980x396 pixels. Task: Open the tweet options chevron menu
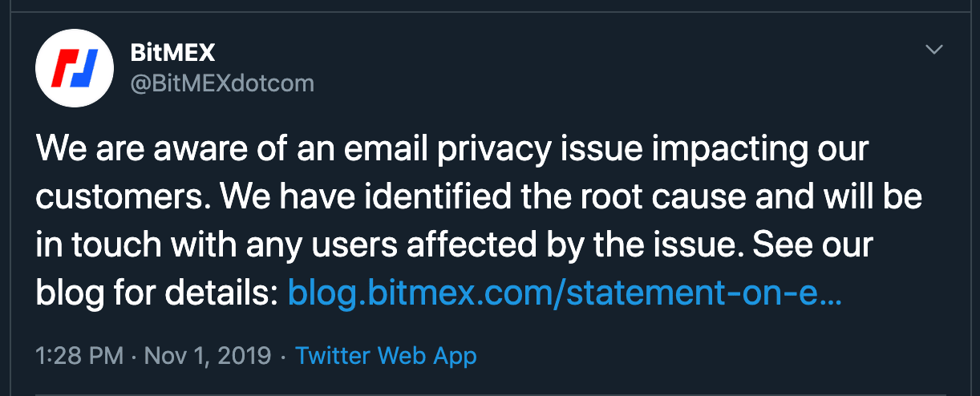click(x=934, y=51)
